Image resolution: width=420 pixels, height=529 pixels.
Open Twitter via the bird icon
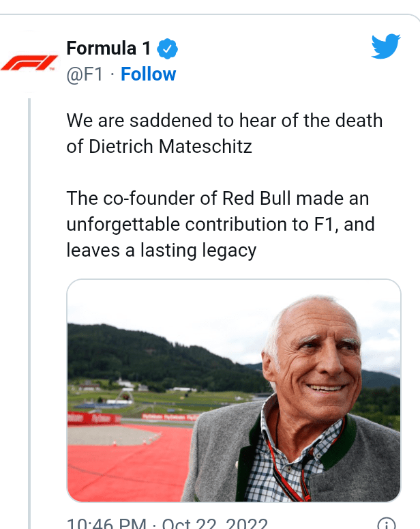386,46
